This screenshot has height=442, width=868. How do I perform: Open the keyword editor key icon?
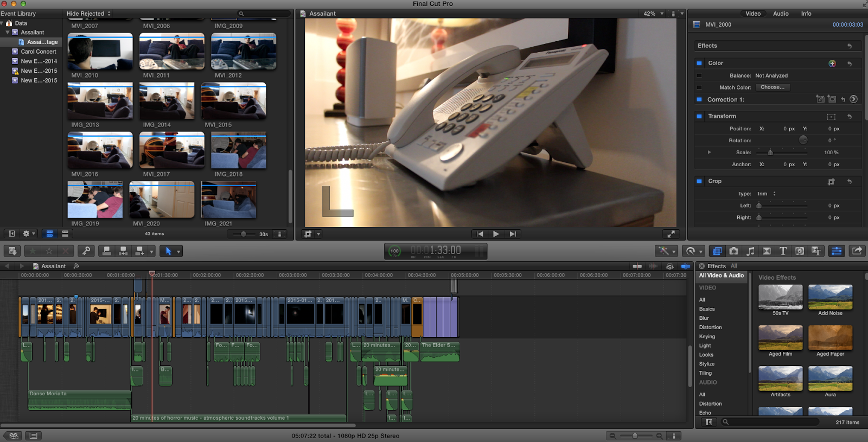(86, 251)
